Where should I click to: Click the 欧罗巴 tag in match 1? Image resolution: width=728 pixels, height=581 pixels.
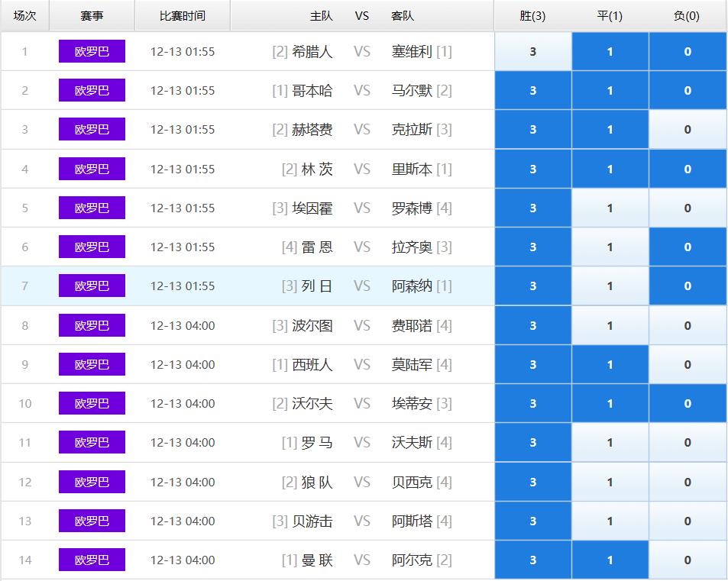pyautogui.click(x=92, y=51)
